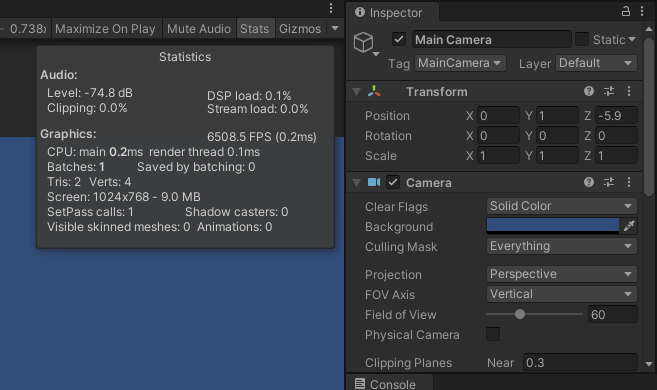
Task: Open Camera component context menu
Action: pyautogui.click(x=629, y=182)
